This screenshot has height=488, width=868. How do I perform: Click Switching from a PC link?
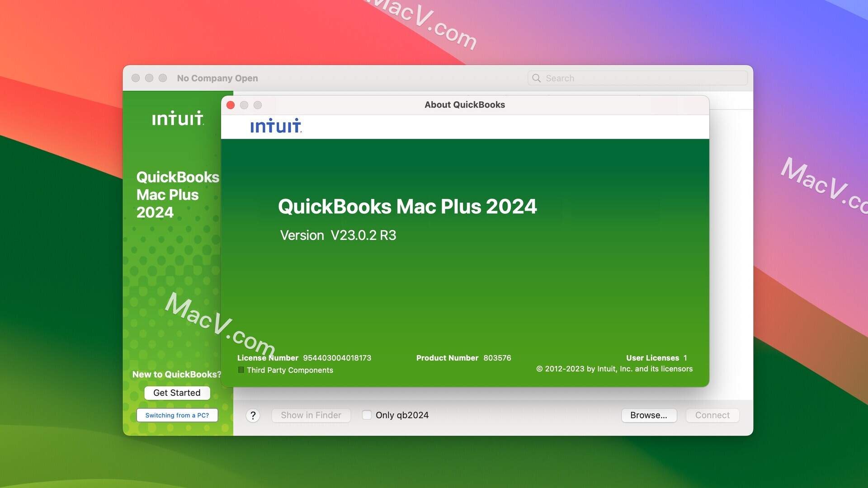click(177, 415)
